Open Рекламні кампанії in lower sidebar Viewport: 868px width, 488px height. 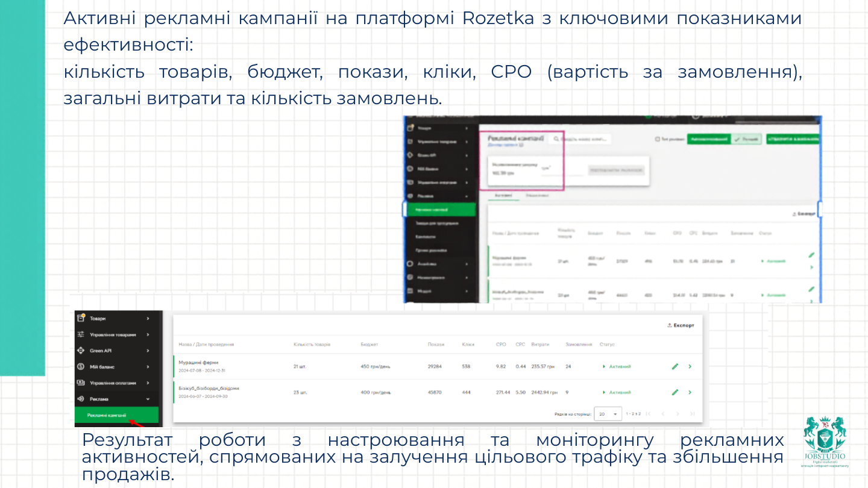coord(107,415)
